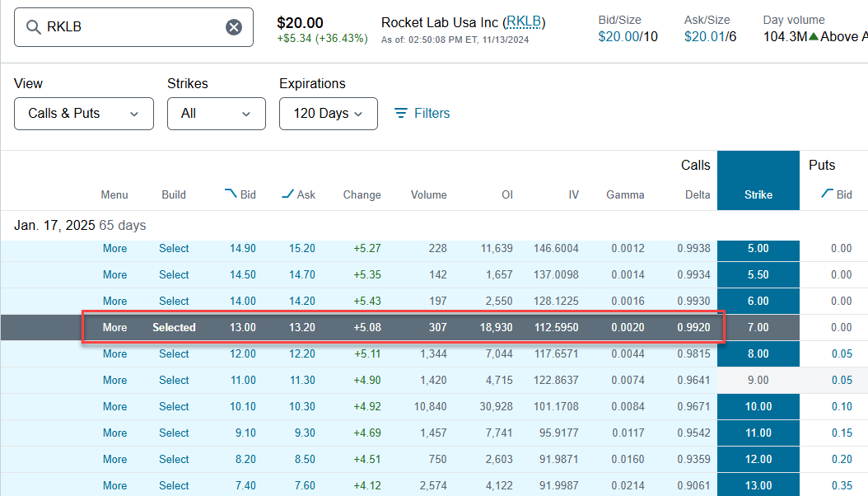This screenshot has width=868, height=496.
Task: Click the $20.00 bid price in header
Action: pos(618,36)
